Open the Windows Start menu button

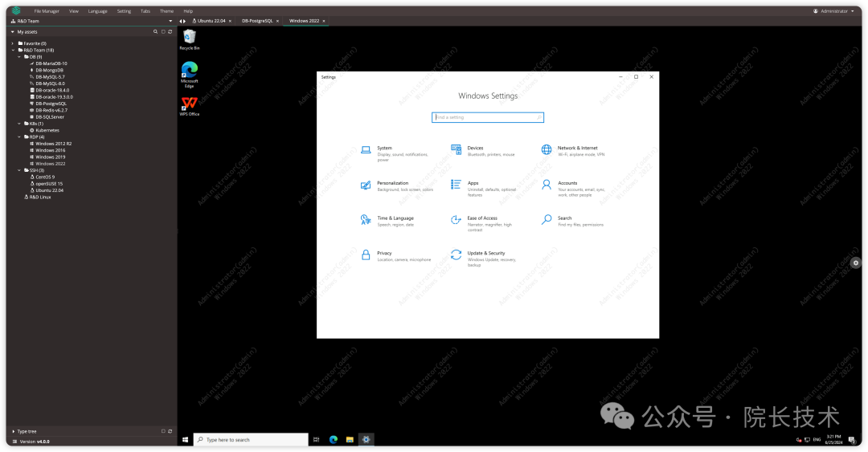(186, 440)
